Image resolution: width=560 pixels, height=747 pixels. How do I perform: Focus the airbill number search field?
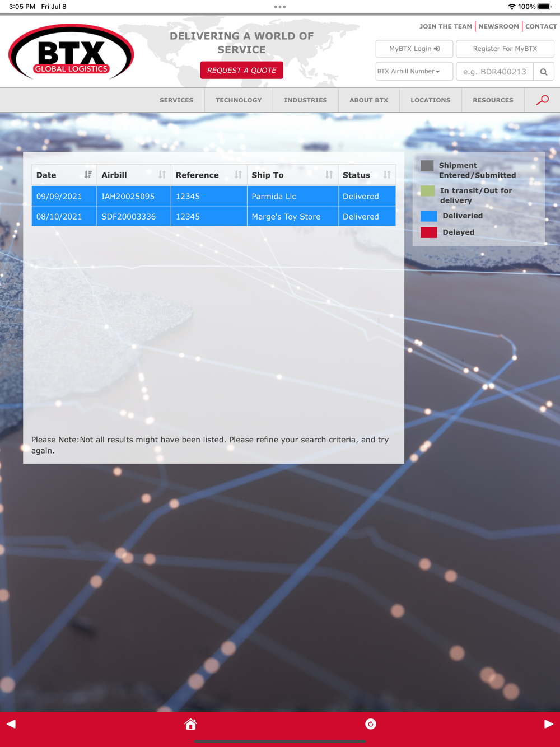(494, 72)
